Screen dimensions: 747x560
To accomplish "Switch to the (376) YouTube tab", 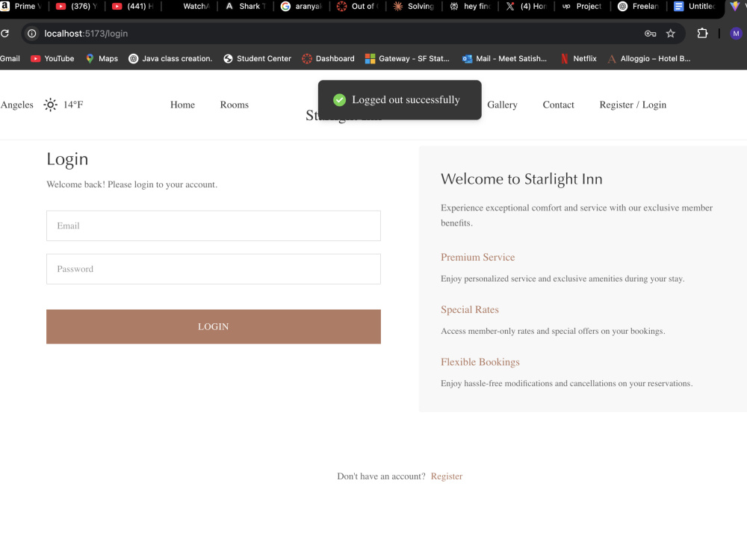I will [77, 6].
